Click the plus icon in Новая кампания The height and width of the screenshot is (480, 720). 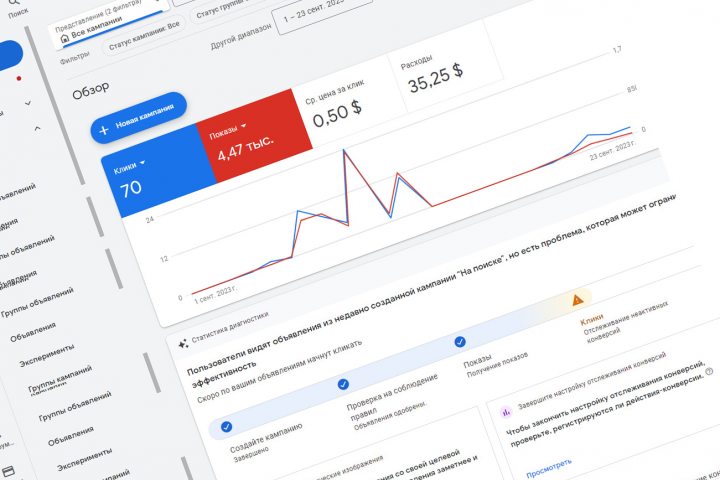point(104,130)
